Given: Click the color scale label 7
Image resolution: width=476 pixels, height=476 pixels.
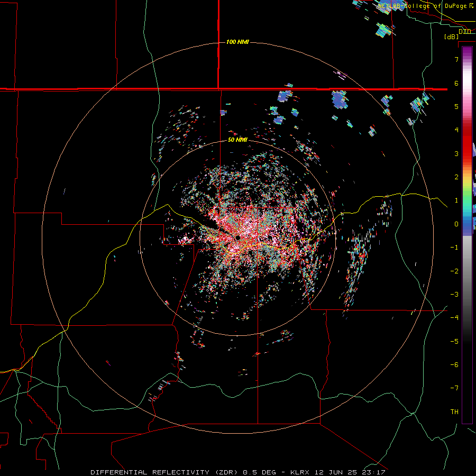Looking at the screenshot, I should [456, 59].
